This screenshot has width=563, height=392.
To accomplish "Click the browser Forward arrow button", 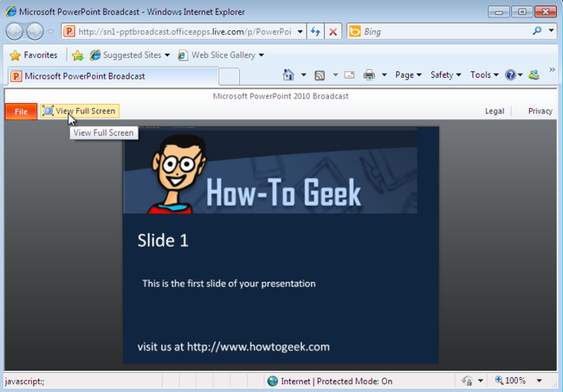I will pos(35,32).
